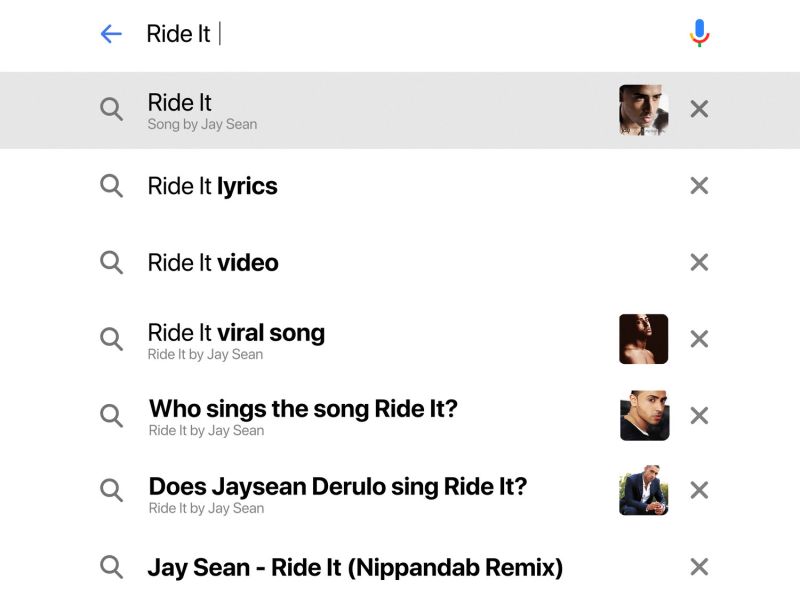
Task: Dismiss the top 'Ride It' song suggestion
Action: pos(698,110)
